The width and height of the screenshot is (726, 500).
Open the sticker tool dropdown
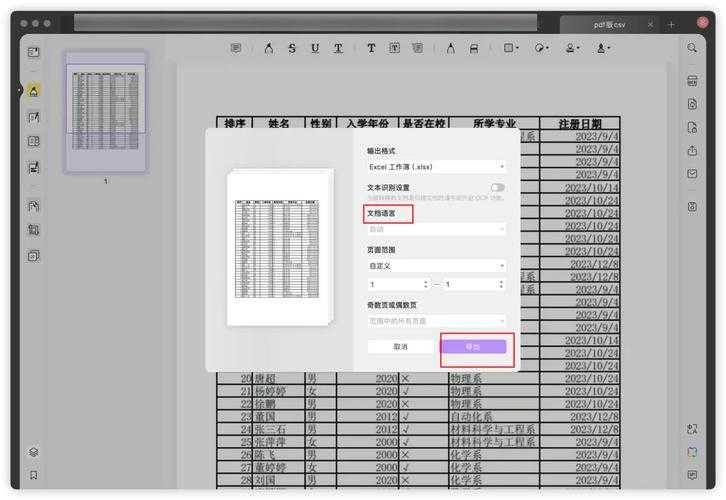tap(541, 48)
